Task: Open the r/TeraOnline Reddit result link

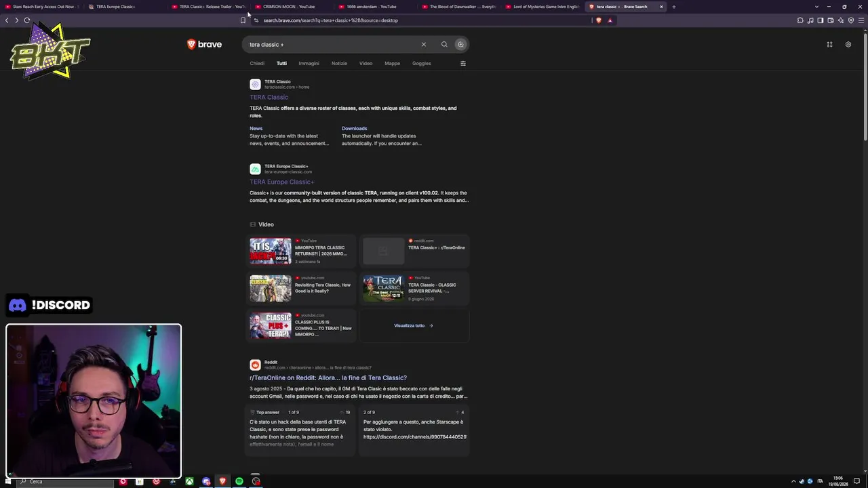Action: tap(328, 378)
